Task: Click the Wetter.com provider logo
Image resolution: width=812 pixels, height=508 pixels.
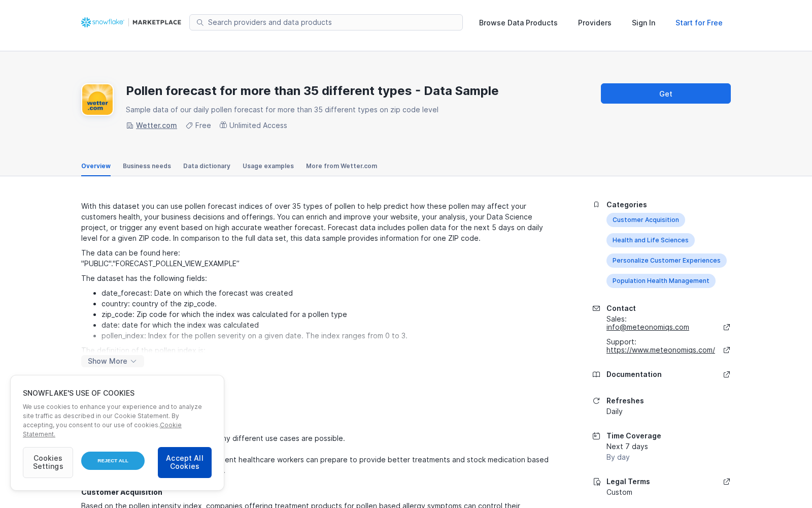Action: tap(97, 100)
